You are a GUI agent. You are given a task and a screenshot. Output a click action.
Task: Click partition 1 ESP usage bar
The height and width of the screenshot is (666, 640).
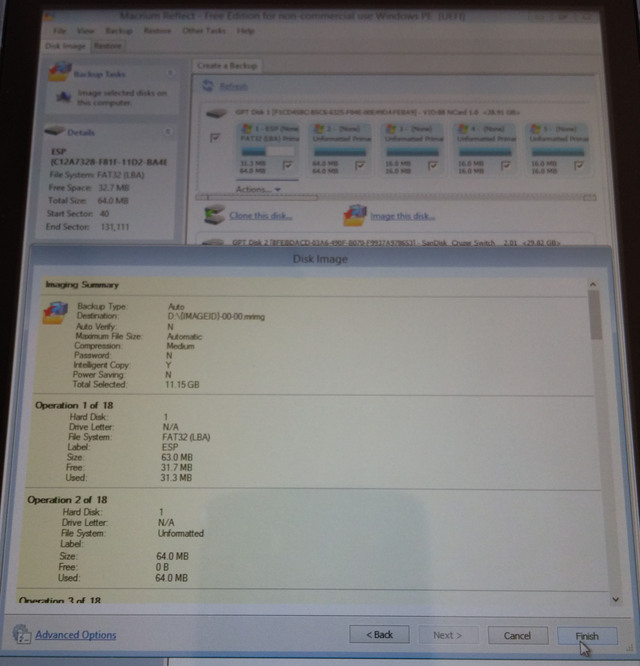coord(268,151)
